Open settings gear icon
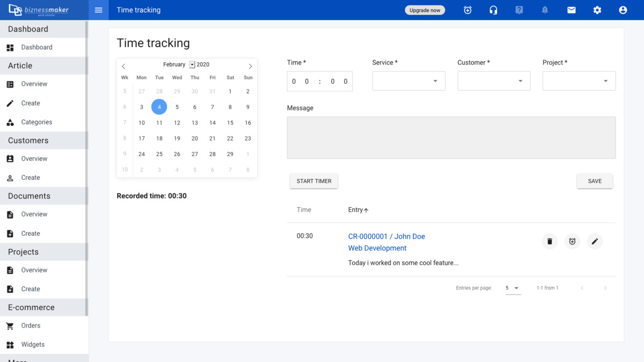 click(597, 10)
